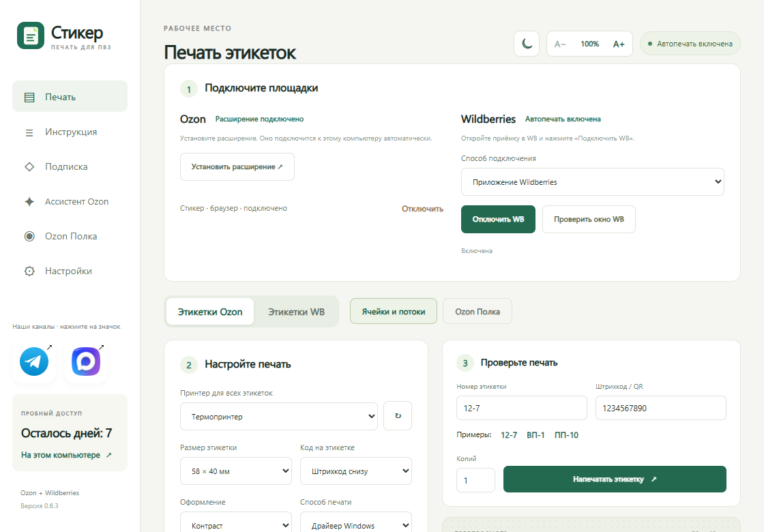Open the Термопринтер printer dropdown
This screenshot has width=764, height=532.
tap(279, 417)
